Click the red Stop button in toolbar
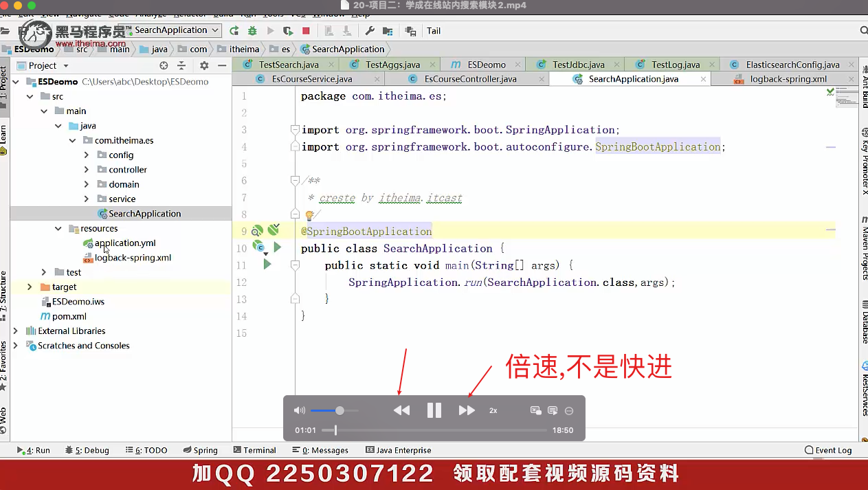 [306, 31]
